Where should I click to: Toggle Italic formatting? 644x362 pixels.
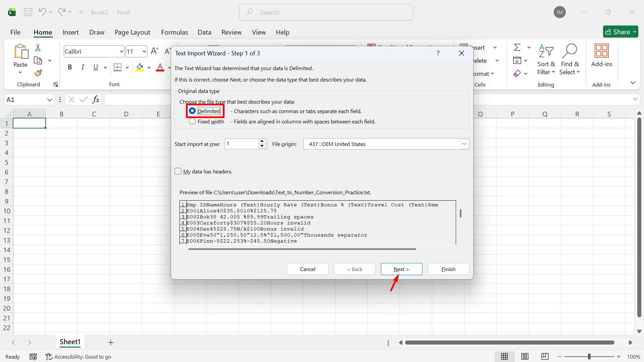(83, 67)
